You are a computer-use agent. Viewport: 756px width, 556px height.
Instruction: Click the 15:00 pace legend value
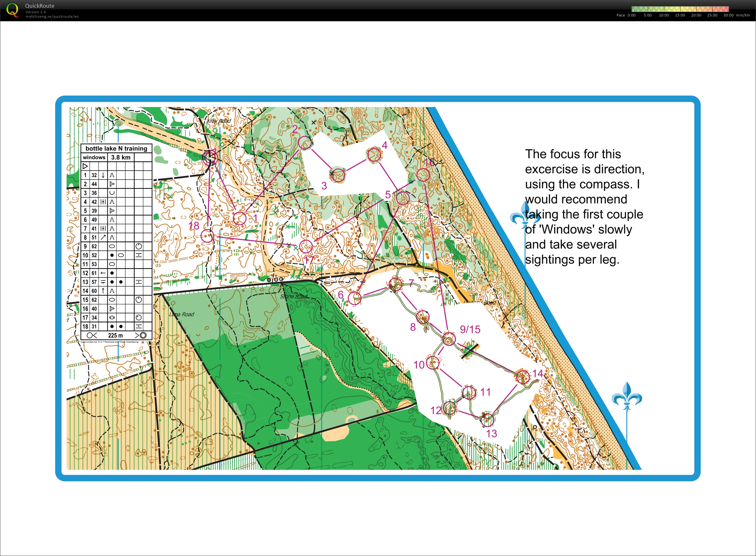coord(680,15)
